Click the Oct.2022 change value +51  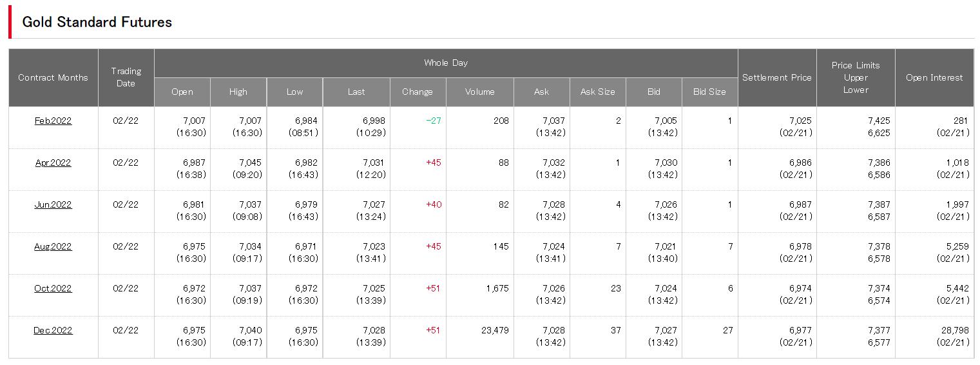click(433, 288)
